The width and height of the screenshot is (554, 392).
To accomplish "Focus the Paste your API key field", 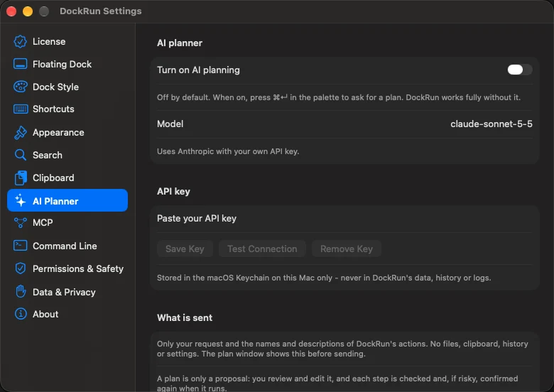I will [x=344, y=218].
